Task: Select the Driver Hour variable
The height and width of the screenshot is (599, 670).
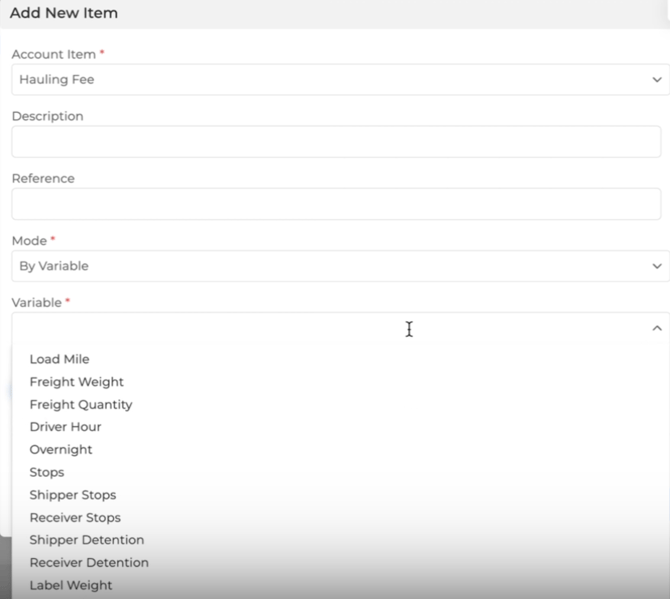Action: 66,427
